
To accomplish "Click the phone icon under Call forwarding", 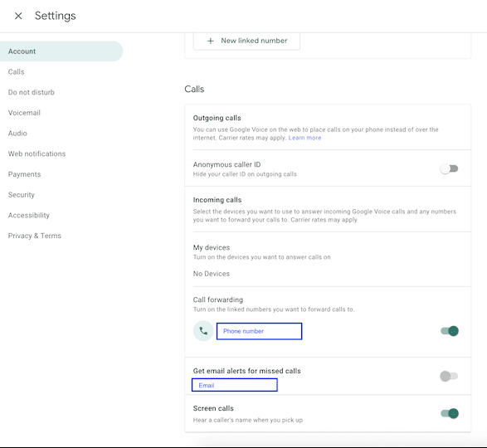I will pyautogui.click(x=203, y=331).
